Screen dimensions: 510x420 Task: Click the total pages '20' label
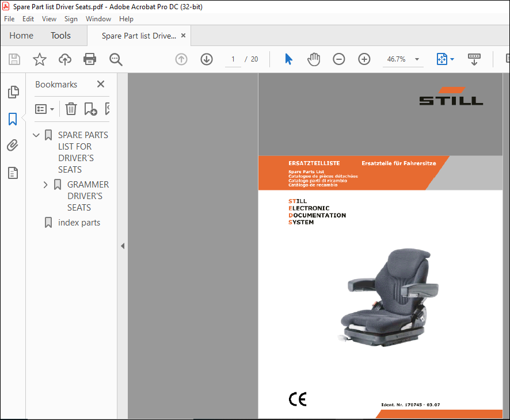[x=254, y=59]
